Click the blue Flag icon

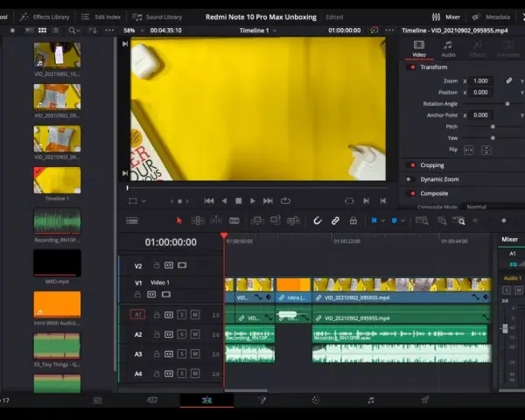[374, 220]
